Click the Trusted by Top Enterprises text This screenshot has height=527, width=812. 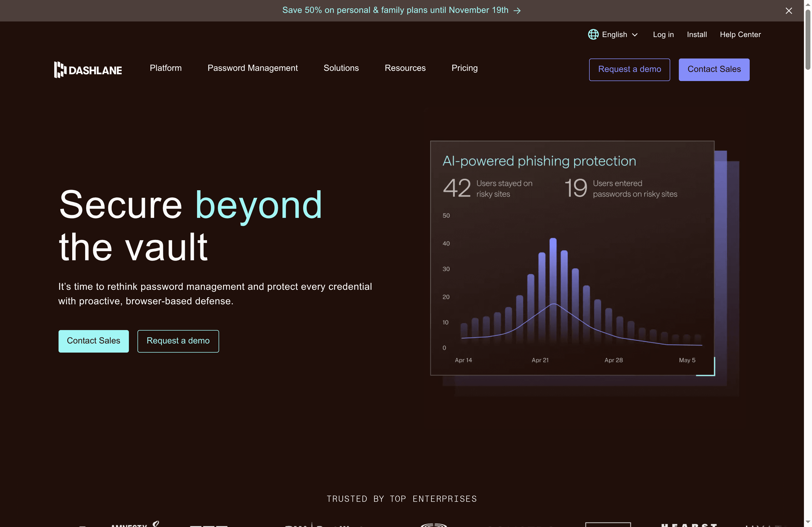[x=401, y=499]
